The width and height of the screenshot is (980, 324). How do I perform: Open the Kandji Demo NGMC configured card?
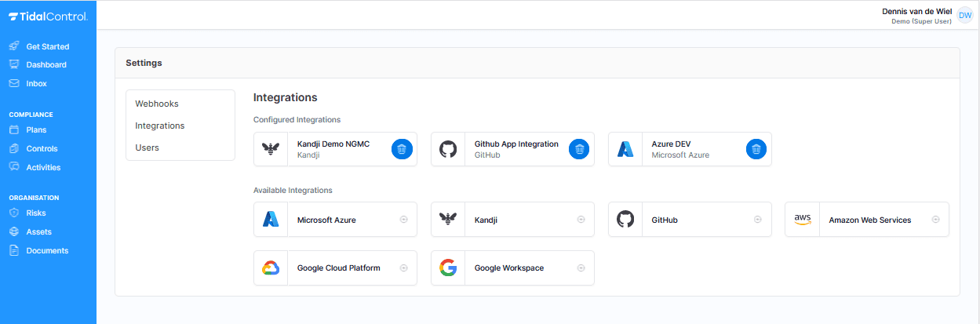pos(336,149)
